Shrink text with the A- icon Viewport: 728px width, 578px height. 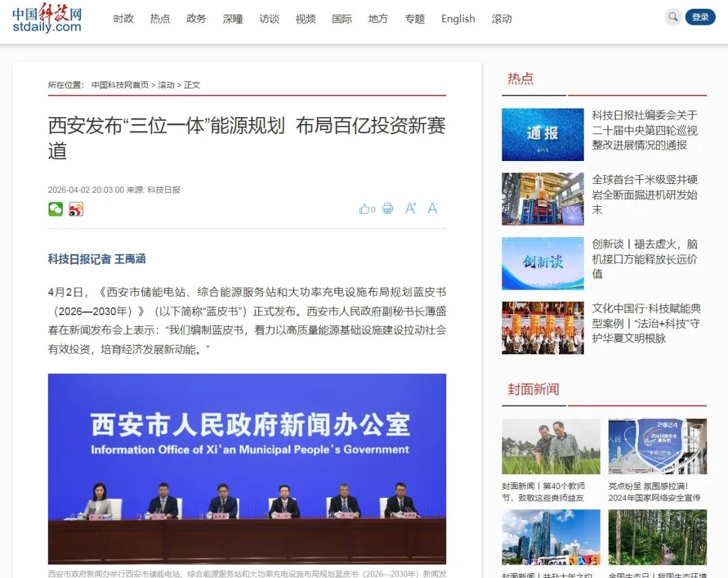pyautogui.click(x=432, y=209)
